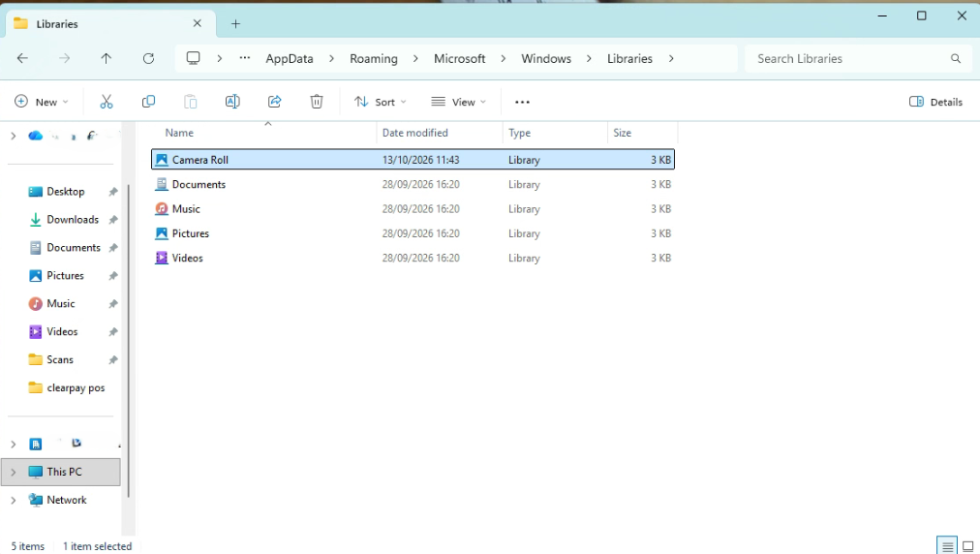Click the Windows breadcrumb
Screen dimensions: 980x554
pos(546,58)
